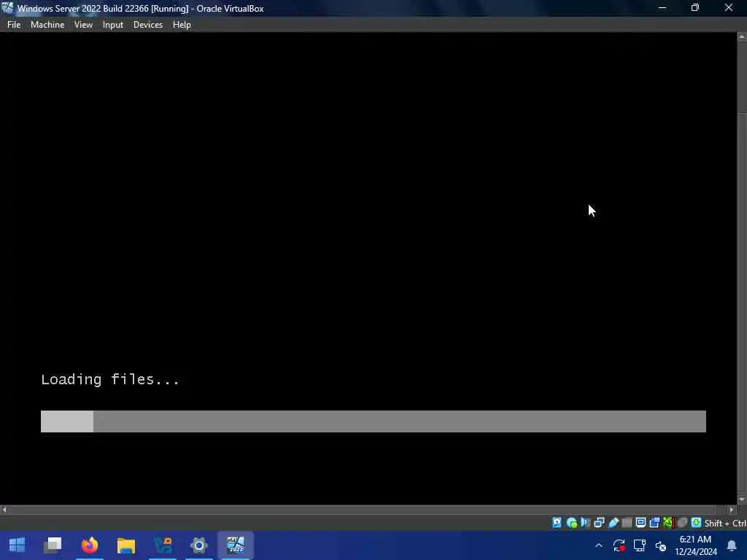747x560 pixels.
Task: Click the gray mouse integration indicator
Action: (x=682, y=523)
